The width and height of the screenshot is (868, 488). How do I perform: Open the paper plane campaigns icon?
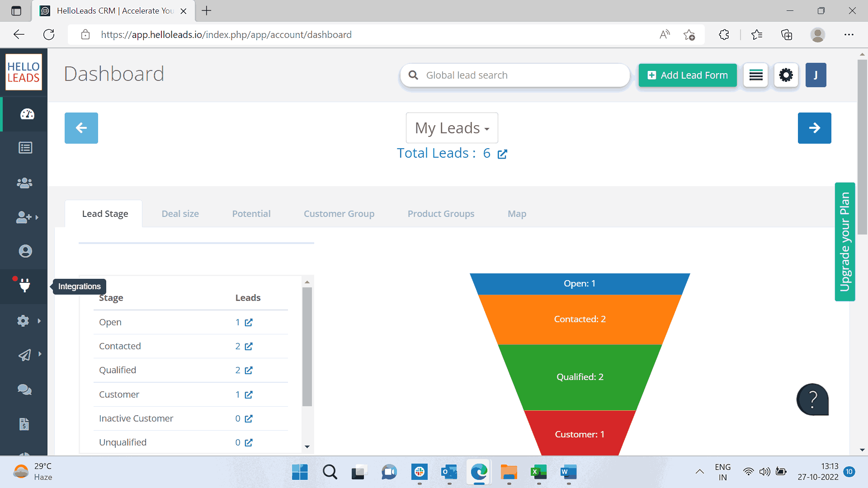click(x=24, y=355)
